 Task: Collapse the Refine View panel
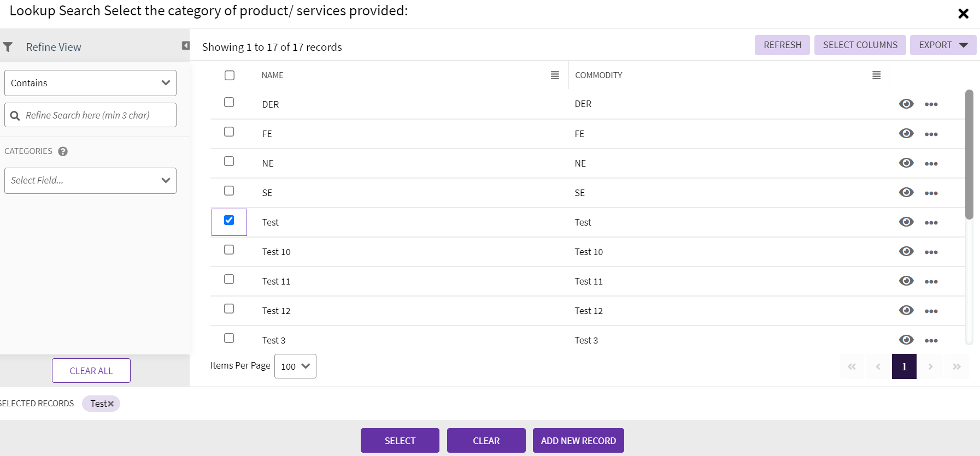pyautogui.click(x=185, y=46)
